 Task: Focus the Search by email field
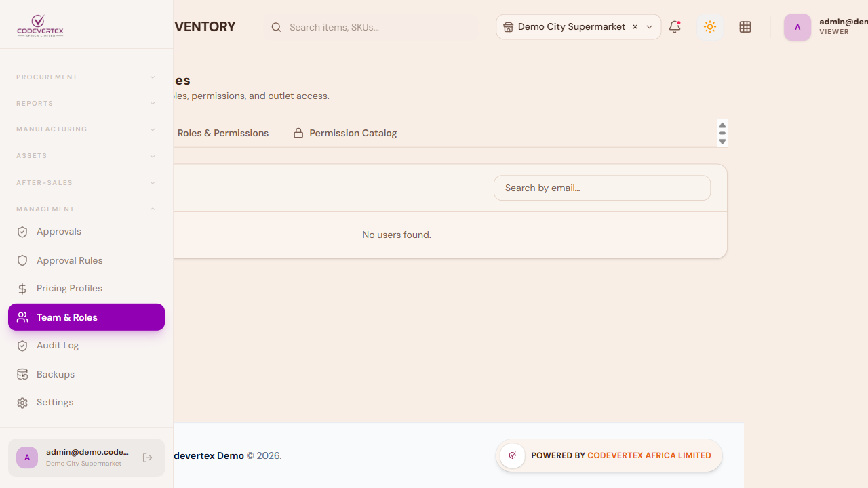(602, 188)
